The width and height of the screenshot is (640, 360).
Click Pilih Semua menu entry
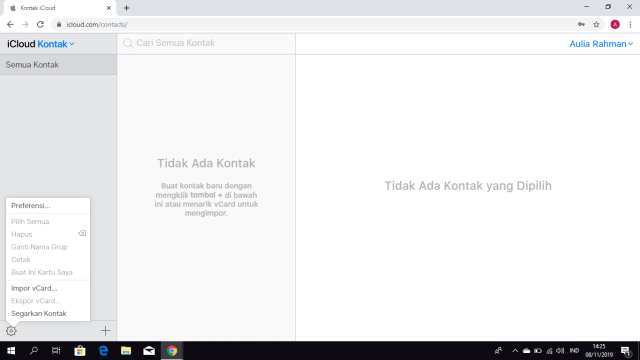coord(48,222)
